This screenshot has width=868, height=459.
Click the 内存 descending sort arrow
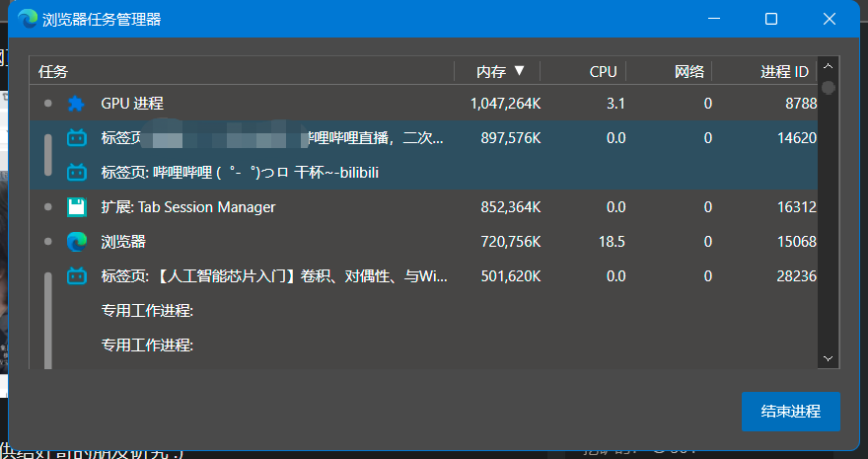[x=519, y=70]
